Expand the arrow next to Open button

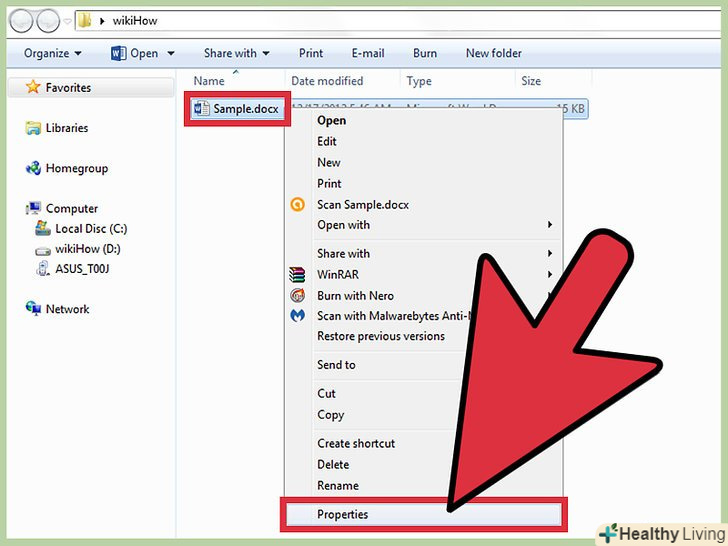tap(171, 54)
